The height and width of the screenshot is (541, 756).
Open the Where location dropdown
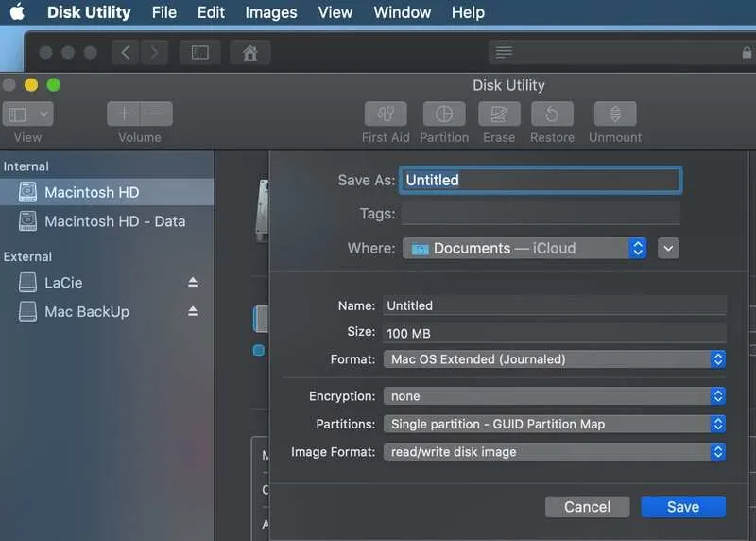[x=524, y=248]
